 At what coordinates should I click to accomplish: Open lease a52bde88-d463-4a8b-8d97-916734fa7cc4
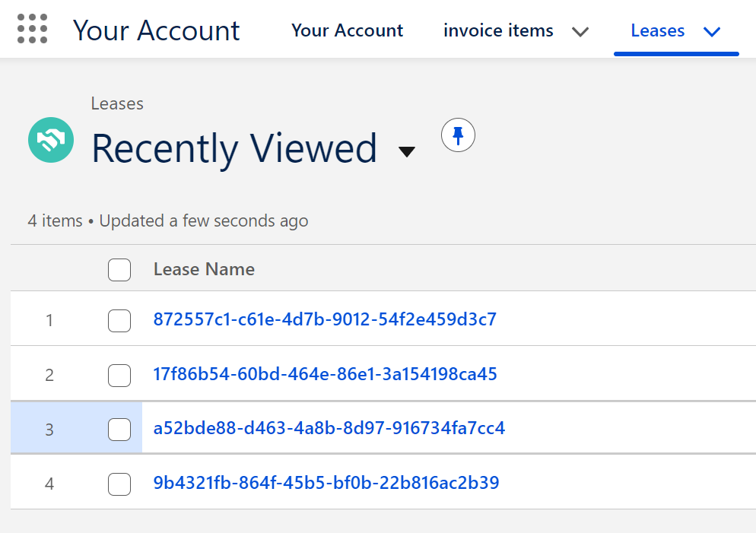pyautogui.click(x=329, y=428)
